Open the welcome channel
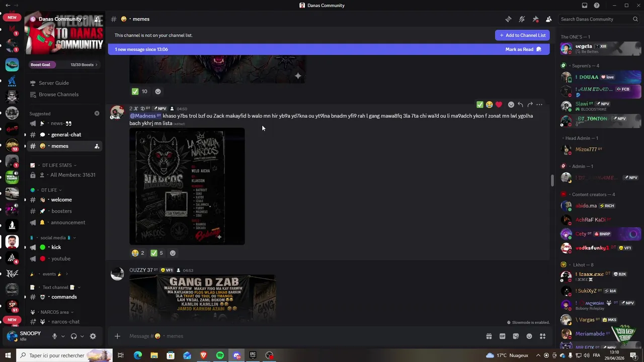 [64, 200]
